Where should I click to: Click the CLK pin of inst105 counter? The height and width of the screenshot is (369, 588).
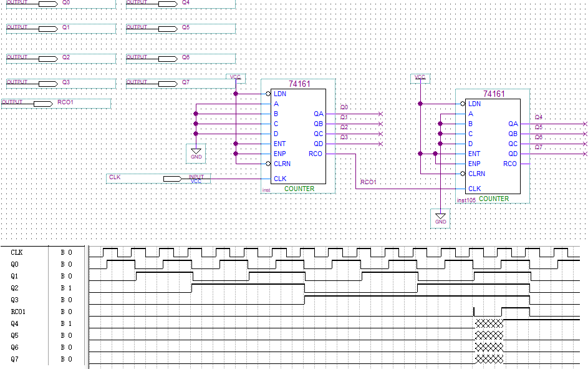(475, 189)
